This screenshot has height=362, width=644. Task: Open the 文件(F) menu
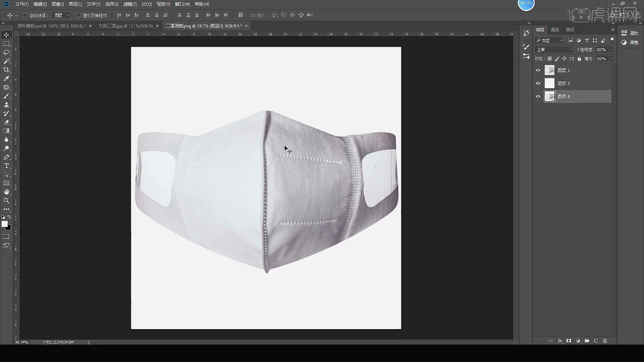tap(22, 4)
